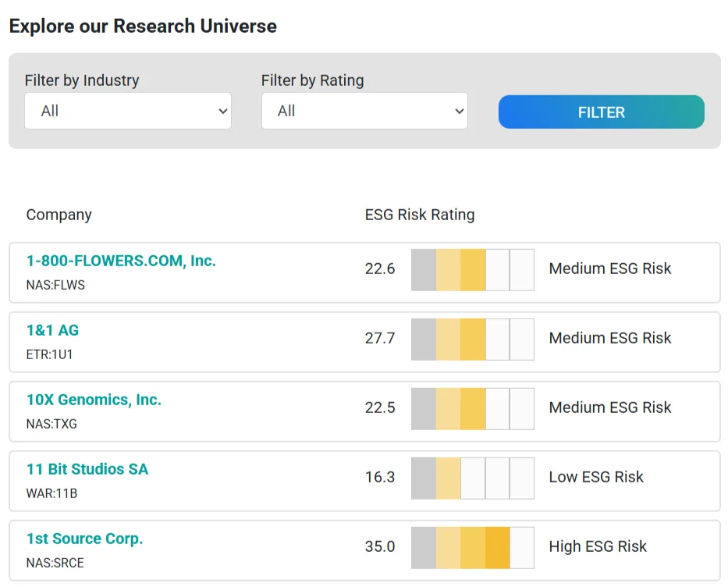Image resolution: width=728 pixels, height=587 pixels.
Task: Click the NAS:TXG ticker text
Action: click(x=51, y=424)
